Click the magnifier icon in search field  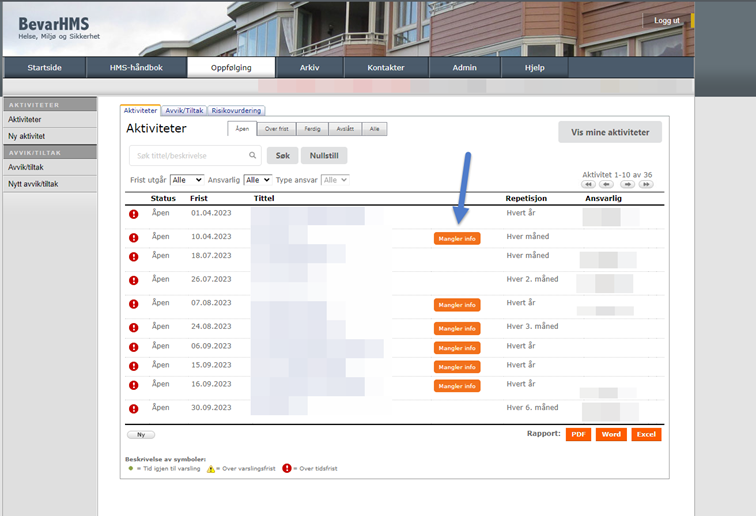coord(250,156)
